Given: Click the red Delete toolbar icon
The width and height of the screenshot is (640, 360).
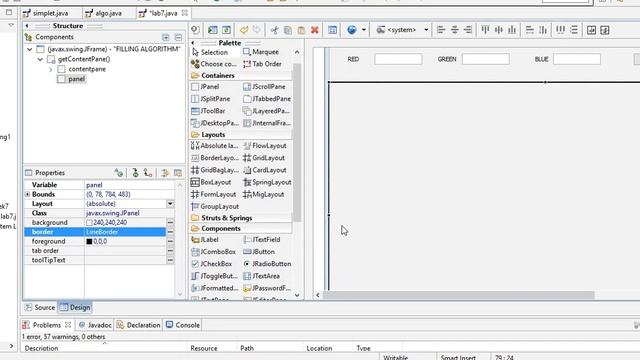Looking at the screenshot, I should click(x=314, y=30).
